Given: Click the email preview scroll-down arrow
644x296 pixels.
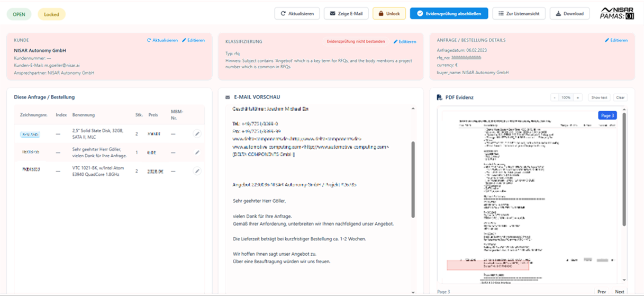Looking at the screenshot, I should pyautogui.click(x=413, y=292).
